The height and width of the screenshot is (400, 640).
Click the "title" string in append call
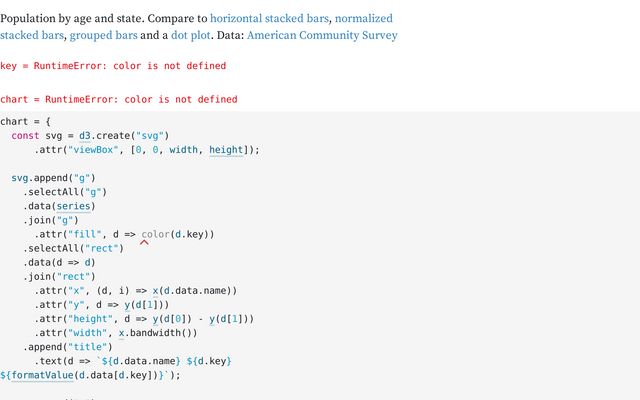(87, 347)
